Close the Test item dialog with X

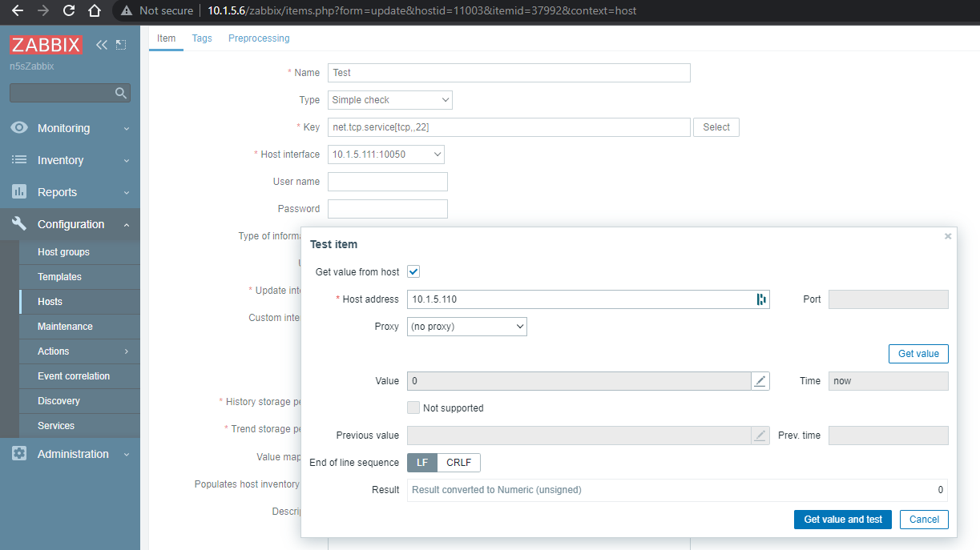[x=948, y=236]
